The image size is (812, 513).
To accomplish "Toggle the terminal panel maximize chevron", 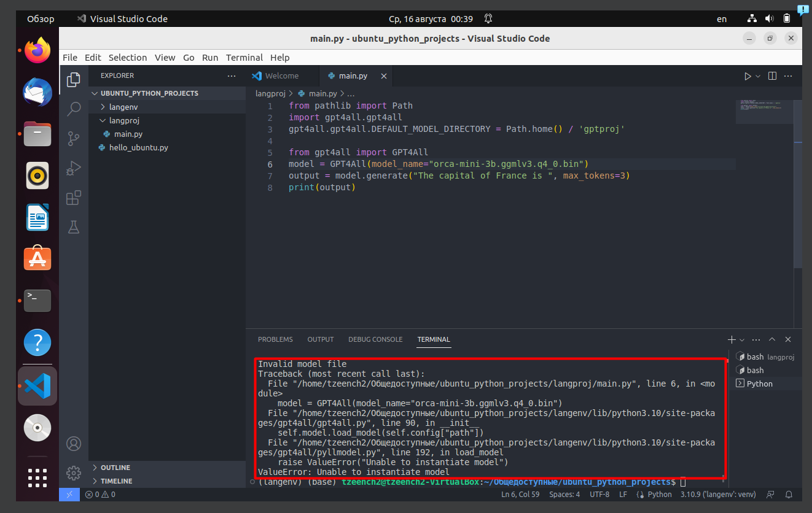I will pos(772,339).
